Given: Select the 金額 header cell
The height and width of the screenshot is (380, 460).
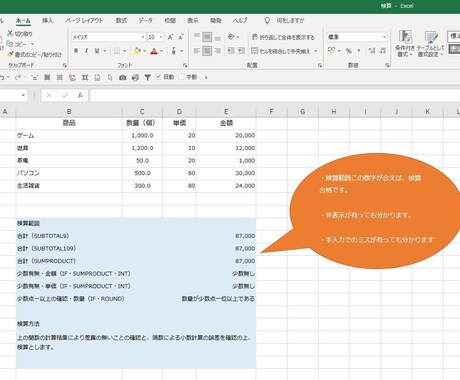Looking at the screenshot, I should click(226, 123).
